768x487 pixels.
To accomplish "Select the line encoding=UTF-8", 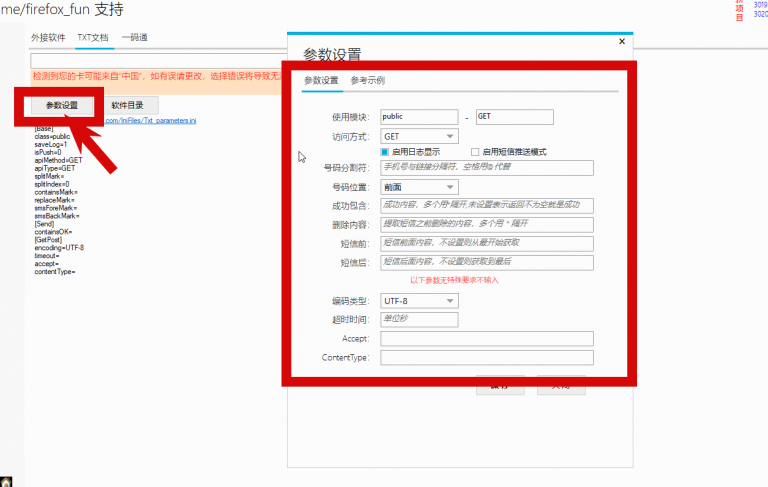I will pos(59,248).
